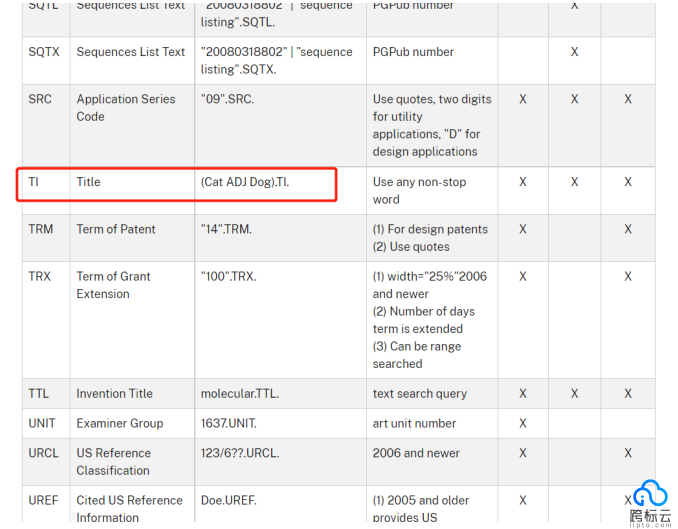Click the middle X mark in TI row
The height and width of the screenshot is (529, 678).
[574, 182]
